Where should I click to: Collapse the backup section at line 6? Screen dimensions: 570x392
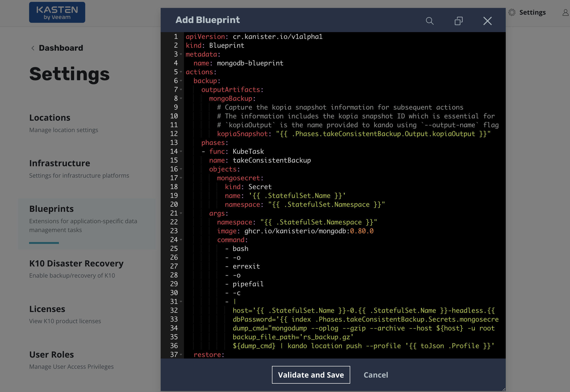(181, 81)
